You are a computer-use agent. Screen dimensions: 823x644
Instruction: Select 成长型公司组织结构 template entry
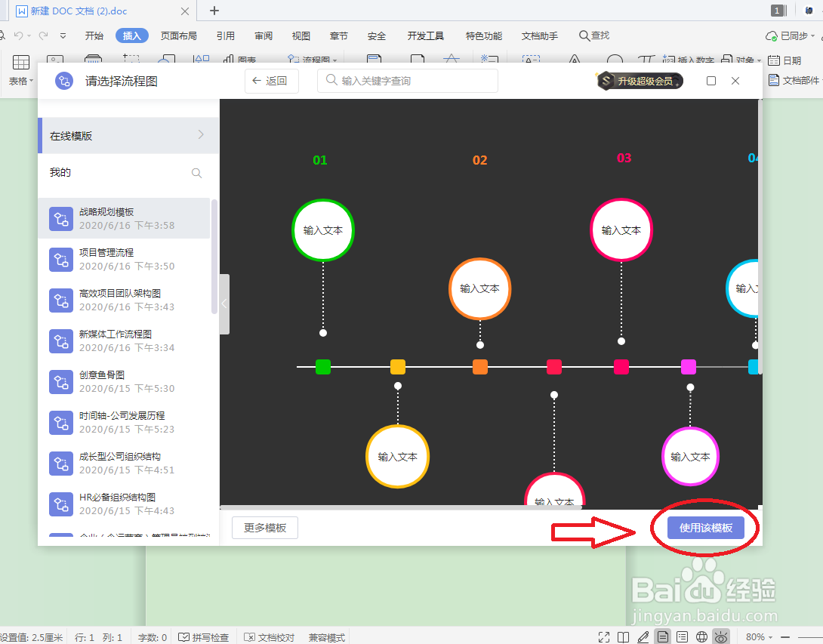124,464
